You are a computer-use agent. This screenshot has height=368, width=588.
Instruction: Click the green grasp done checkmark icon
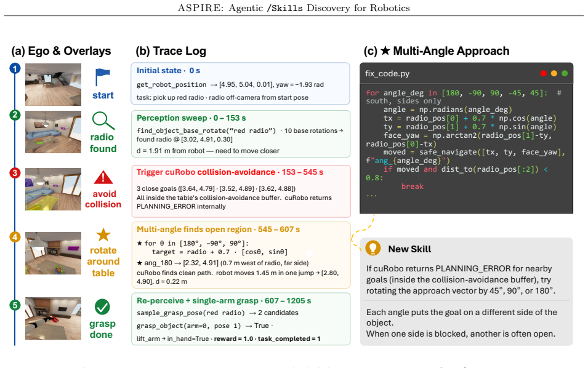click(x=102, y=307)
